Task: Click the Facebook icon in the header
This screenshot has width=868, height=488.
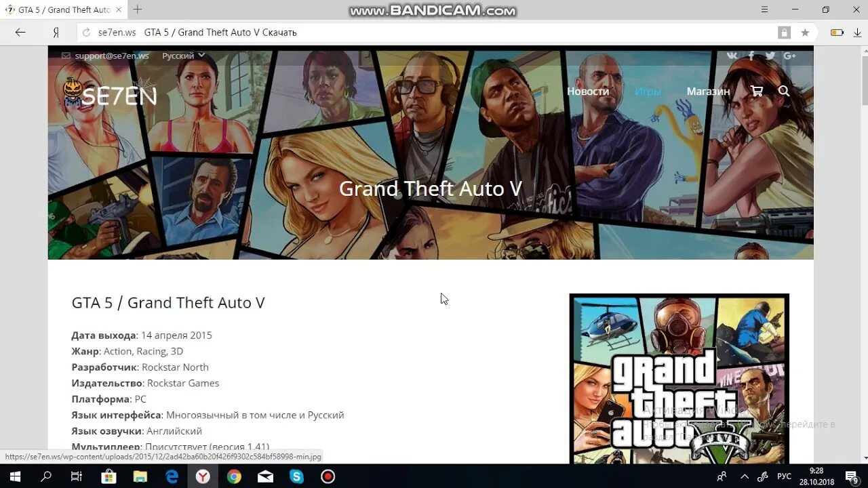Action: coord(751,56)
